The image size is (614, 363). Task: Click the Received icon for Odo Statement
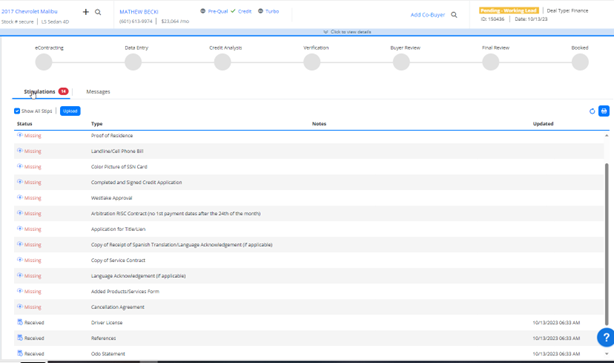(20, 353)
